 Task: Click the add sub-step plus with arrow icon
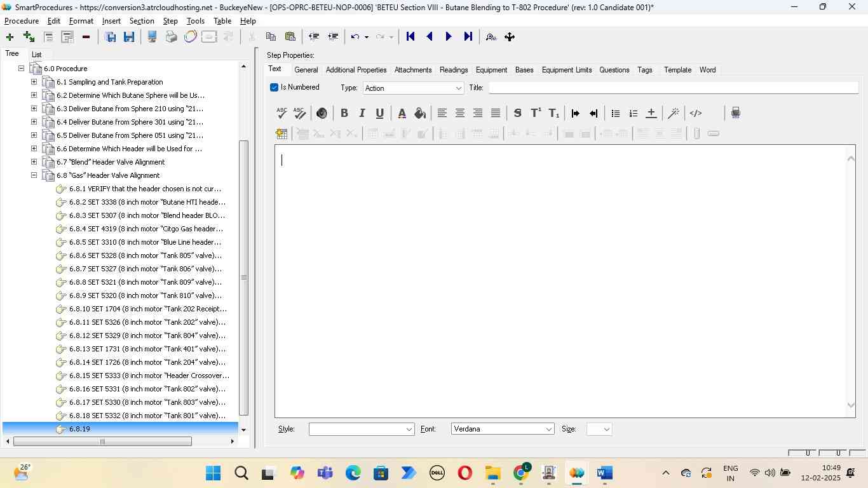29,37
